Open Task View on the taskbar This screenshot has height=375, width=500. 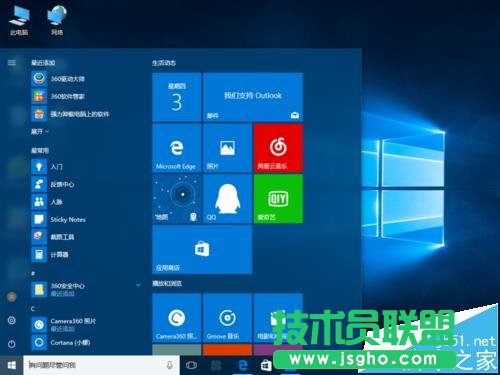191,365
